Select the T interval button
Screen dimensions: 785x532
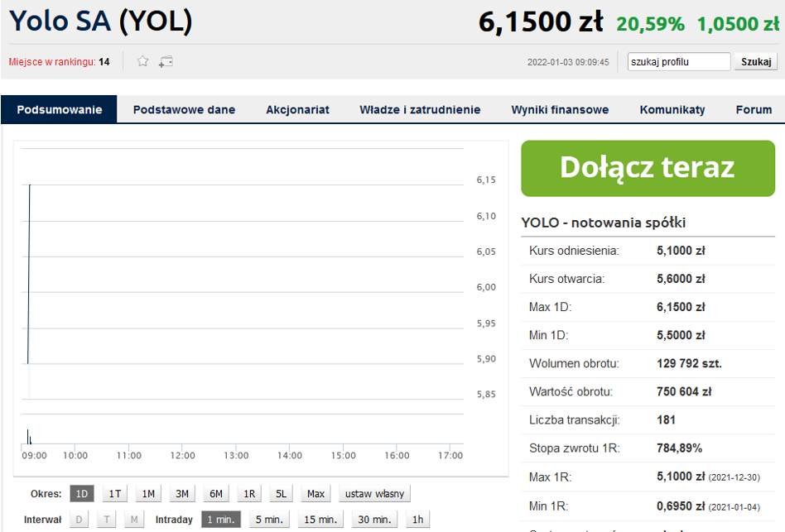[107, 520]
